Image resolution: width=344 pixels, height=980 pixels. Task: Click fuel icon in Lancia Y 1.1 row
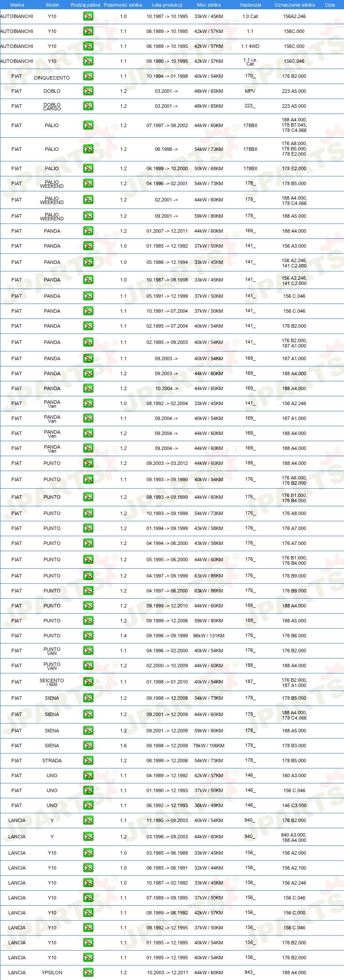pos(88,820)
